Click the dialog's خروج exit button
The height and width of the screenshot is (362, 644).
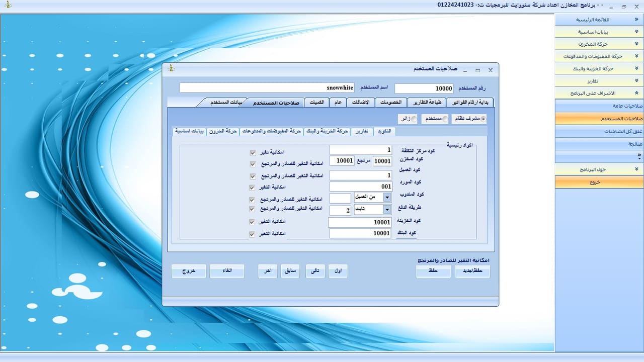[x=189, y=271]
